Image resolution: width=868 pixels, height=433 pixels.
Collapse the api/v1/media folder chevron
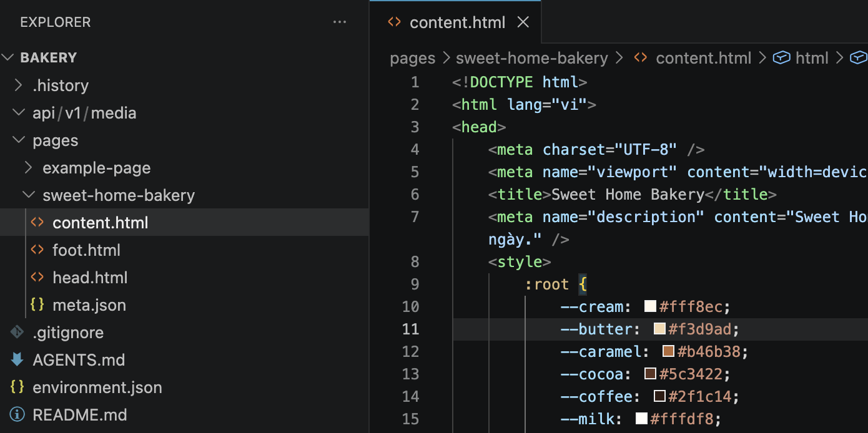point(19,112)
